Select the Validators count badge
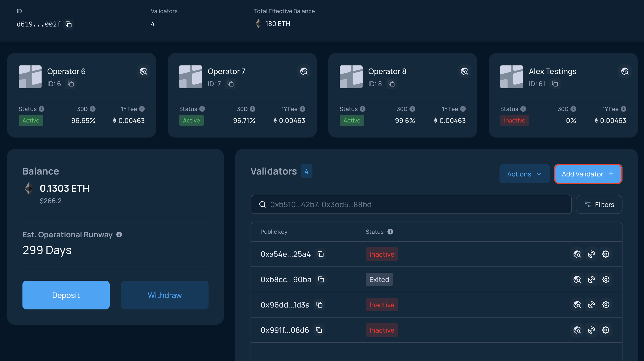The width and height of the screenshot is (644, 361). (x=306, y=171)
